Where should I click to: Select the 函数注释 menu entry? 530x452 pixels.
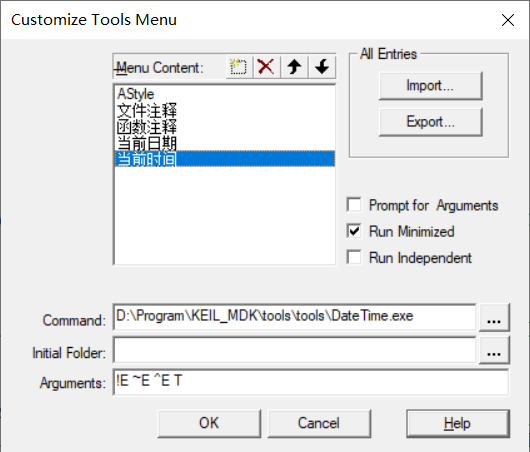(x=225, y=126)
